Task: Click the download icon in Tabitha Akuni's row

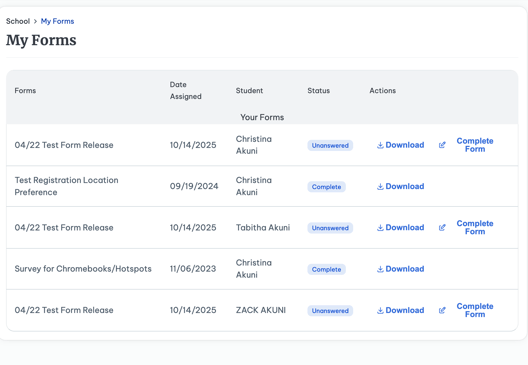Action: tap(380, 228)
